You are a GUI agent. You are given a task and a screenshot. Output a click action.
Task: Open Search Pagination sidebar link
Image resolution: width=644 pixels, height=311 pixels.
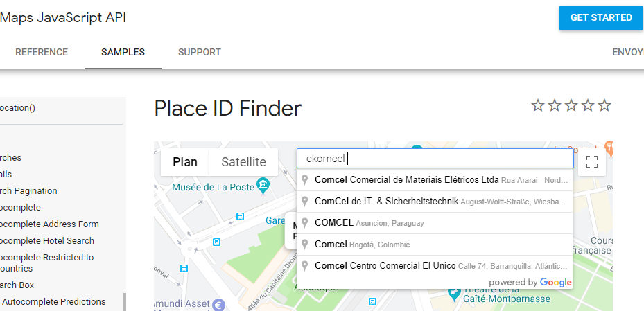click(28, 190)
